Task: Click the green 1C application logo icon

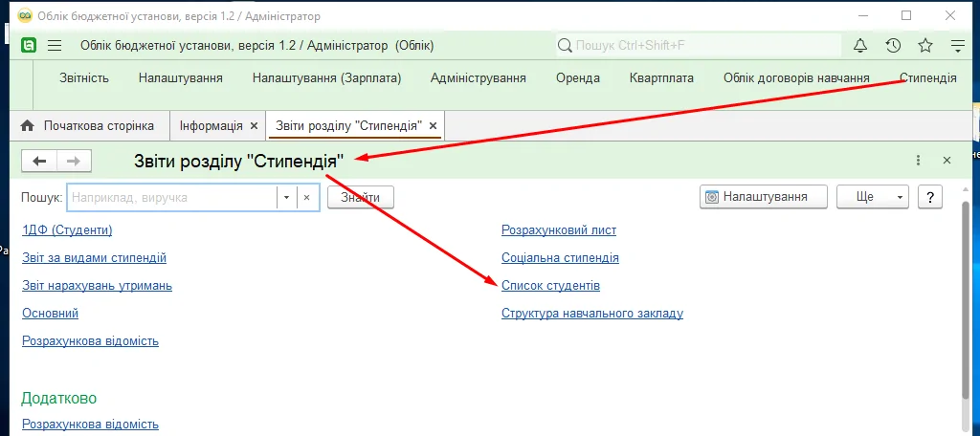Action: (29, 46)
